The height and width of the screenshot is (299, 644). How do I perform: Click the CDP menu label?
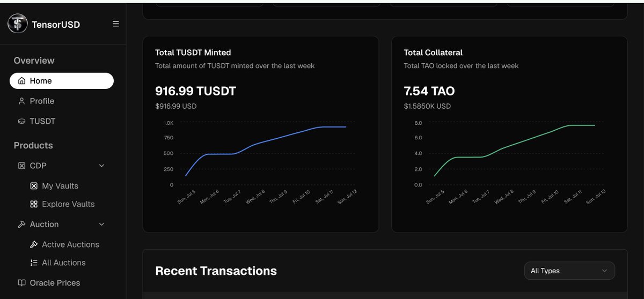click(x=38, y=166)
